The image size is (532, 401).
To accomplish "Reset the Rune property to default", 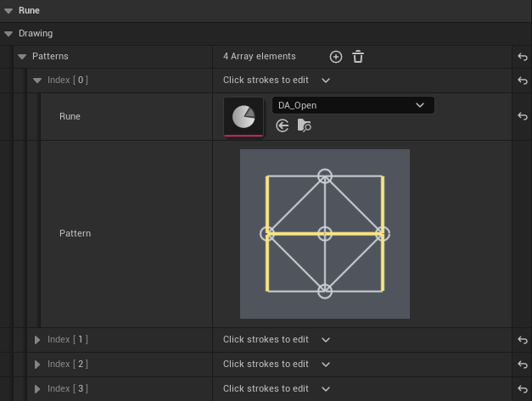I will [x=523, y=116].
